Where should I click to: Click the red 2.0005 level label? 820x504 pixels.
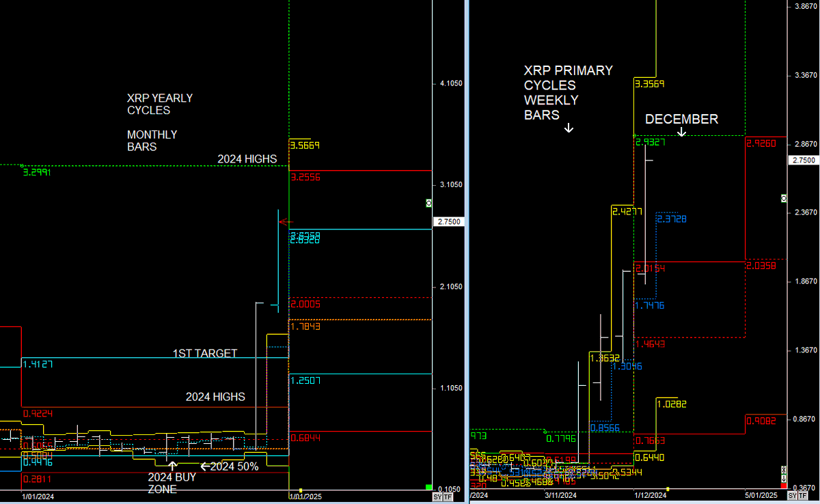(305, 304)
